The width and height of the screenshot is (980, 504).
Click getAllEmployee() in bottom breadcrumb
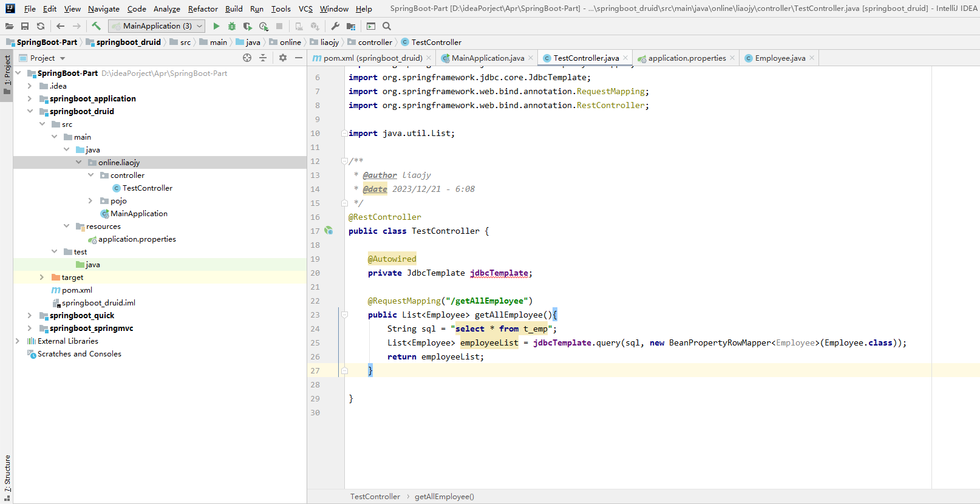tap(444, 496)
